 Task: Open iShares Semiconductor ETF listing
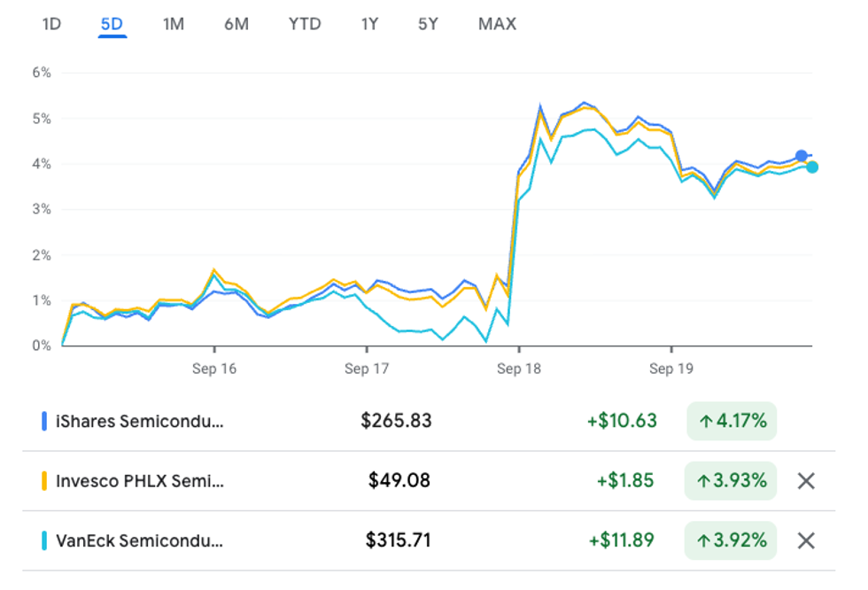tap(140, 422)
